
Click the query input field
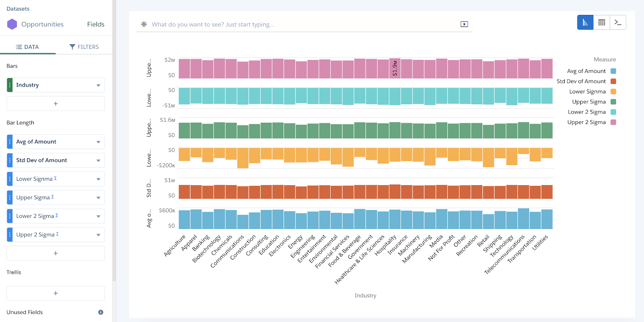tap(282, 24)
